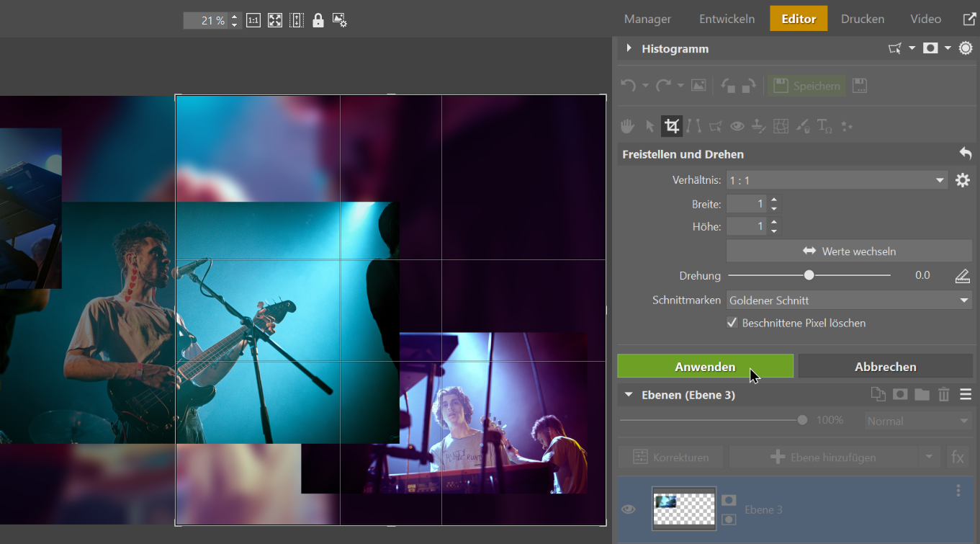The image size is (980, 544).
Task: Click the 1:1 zoom icon
Action: [x=253, y=20]
